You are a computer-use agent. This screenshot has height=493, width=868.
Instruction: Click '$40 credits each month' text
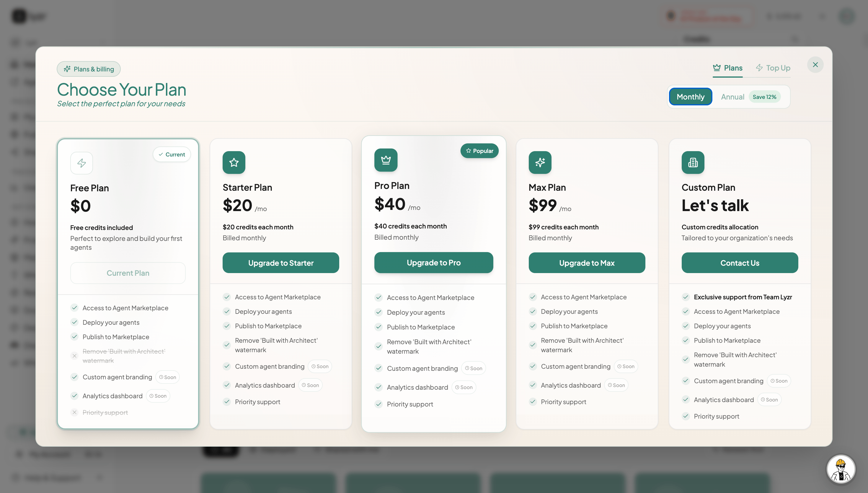point(410,226)
